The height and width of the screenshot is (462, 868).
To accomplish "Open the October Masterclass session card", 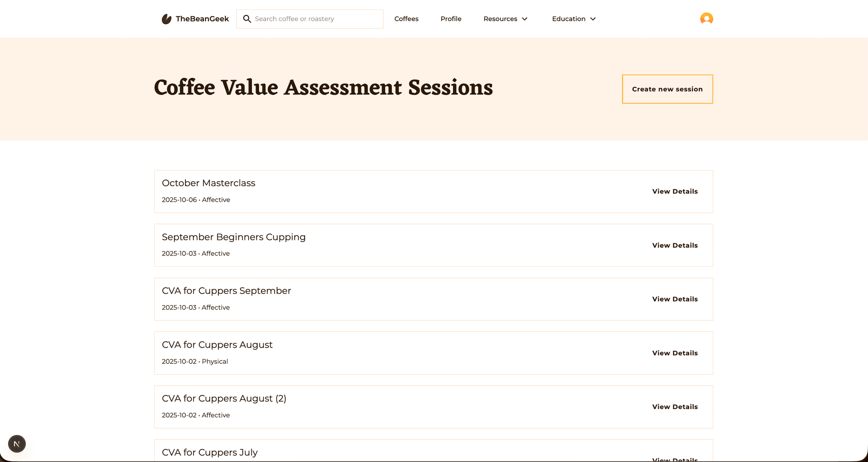I will click(316, 191).
